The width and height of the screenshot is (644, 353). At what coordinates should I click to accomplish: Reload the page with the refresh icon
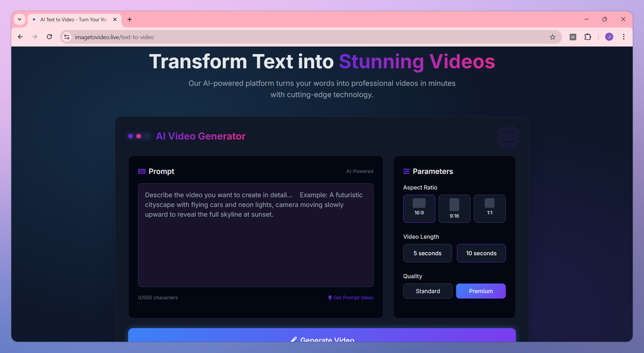[x=49, y=37]
